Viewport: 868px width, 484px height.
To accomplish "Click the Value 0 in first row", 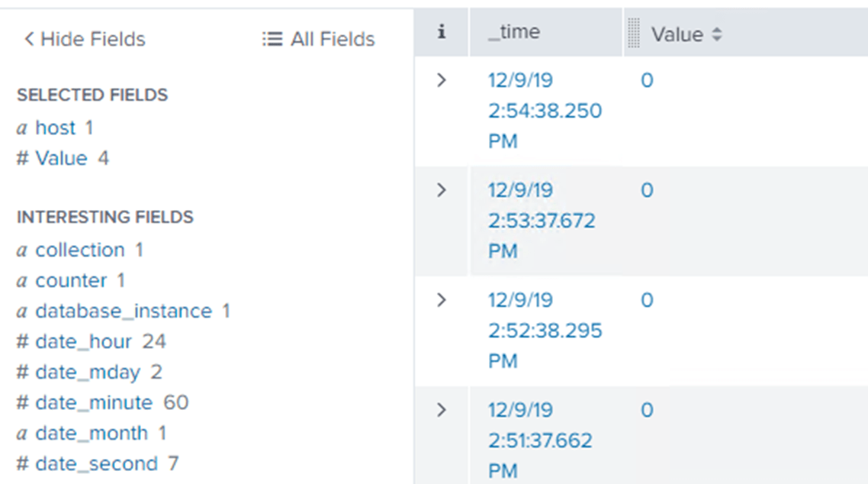I will [647, 80].
